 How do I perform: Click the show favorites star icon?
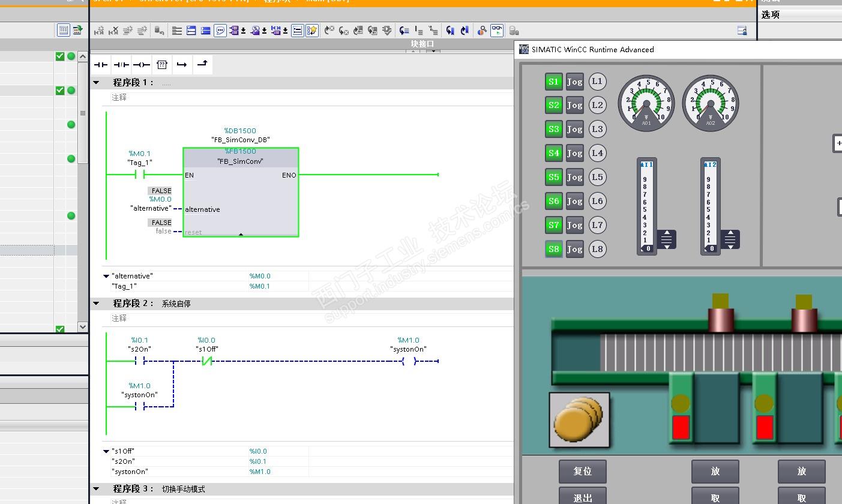tap(312, 31)
